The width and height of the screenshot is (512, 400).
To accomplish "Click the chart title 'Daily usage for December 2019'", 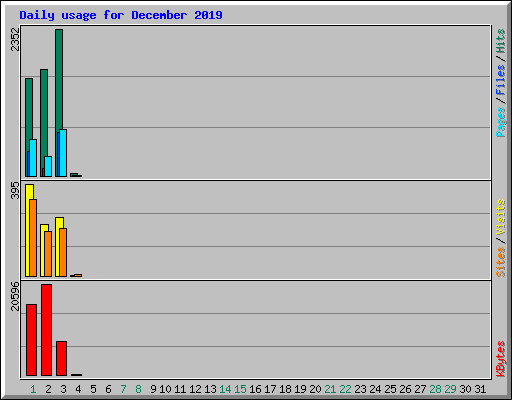I will pyautogui.click(x=121, y=15).
